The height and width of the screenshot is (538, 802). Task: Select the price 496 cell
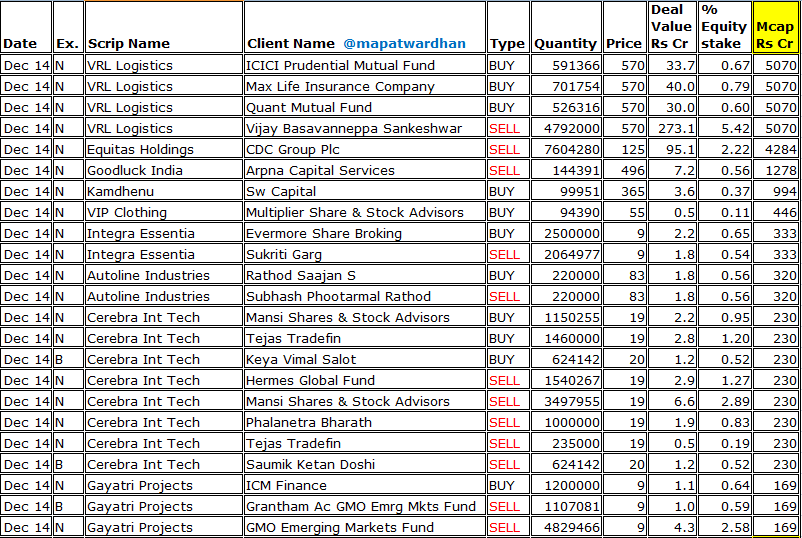click(x=625, y=170)
